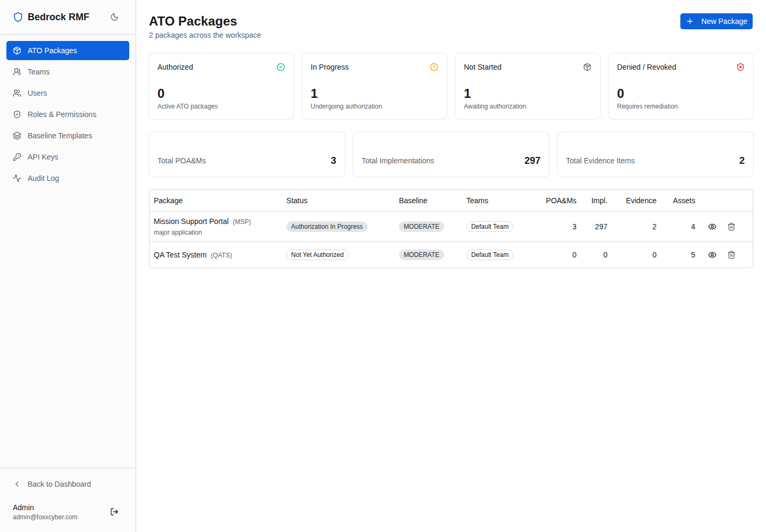
Task: Click the Users icon in sidebar
Action: tap(17, 93)
